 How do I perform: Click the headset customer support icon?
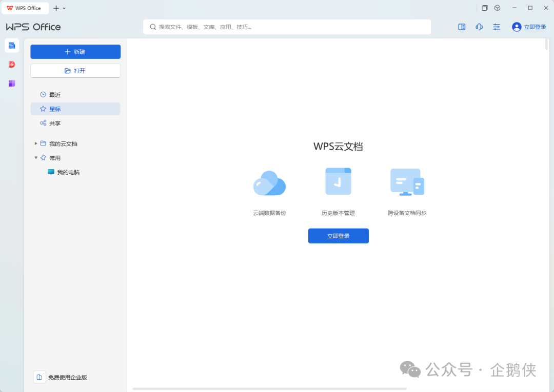point(479,27)
